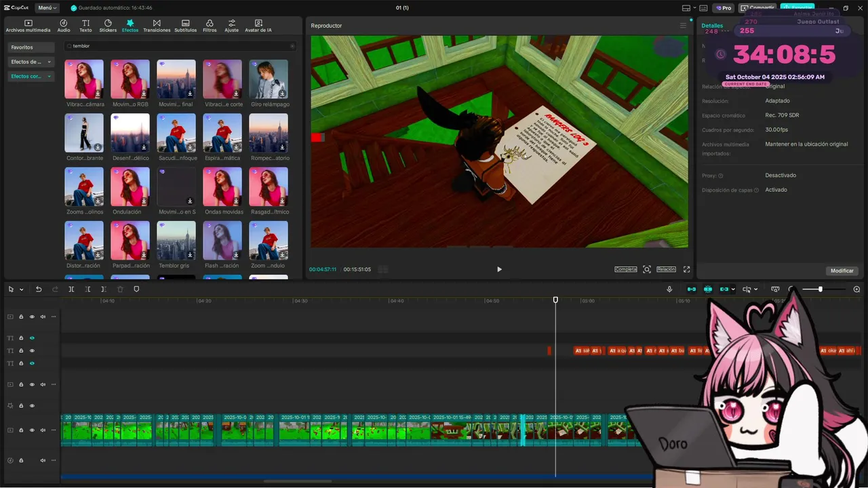Click the Relación aspect ratio button
This screenshot has height=488, width=868.
click(x=666, y=269)
